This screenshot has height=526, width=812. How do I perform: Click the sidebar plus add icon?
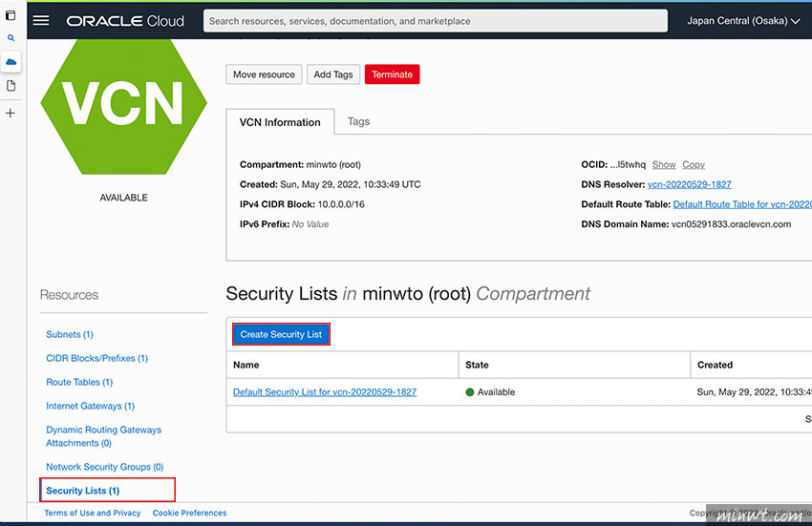pos(11,113)
